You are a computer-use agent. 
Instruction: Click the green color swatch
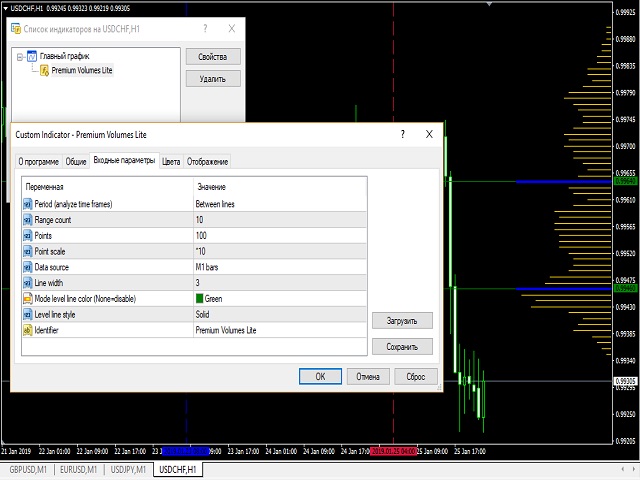pyautogui.click(x=200, y=299)
